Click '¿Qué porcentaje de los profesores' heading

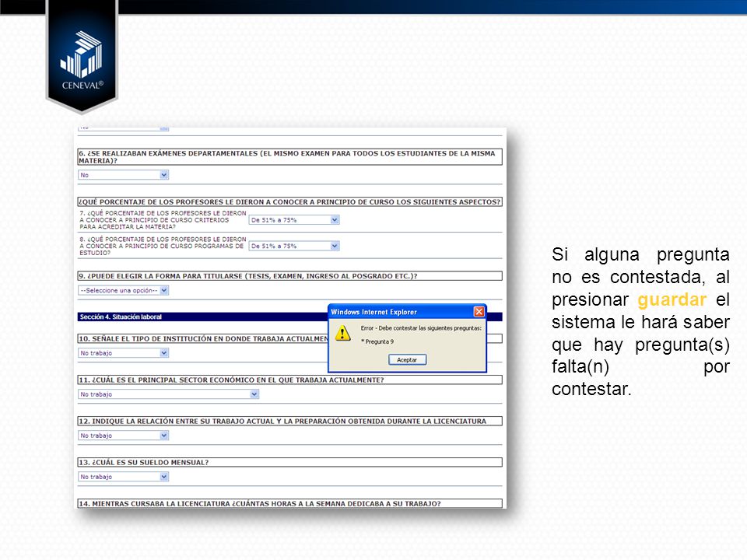click(x=289, y=202)
